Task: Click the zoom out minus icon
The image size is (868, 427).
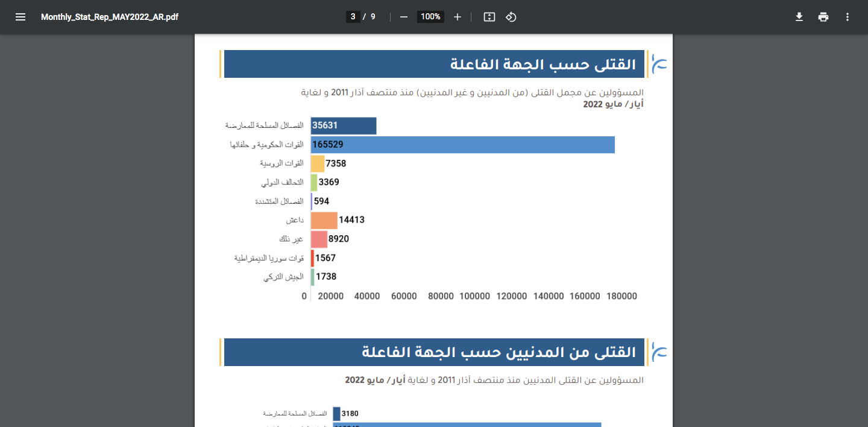Action: 404,17
